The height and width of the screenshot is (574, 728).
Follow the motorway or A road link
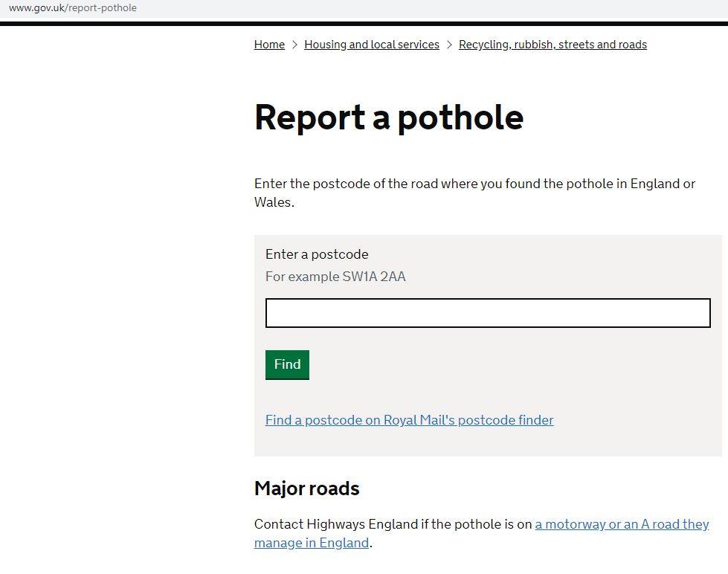(622, 524)
